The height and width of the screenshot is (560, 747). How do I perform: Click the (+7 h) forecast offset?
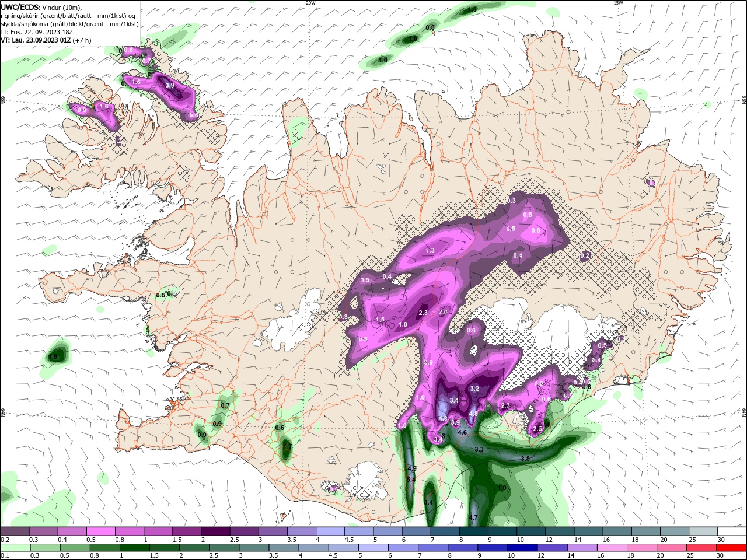[x=82, y=41]
